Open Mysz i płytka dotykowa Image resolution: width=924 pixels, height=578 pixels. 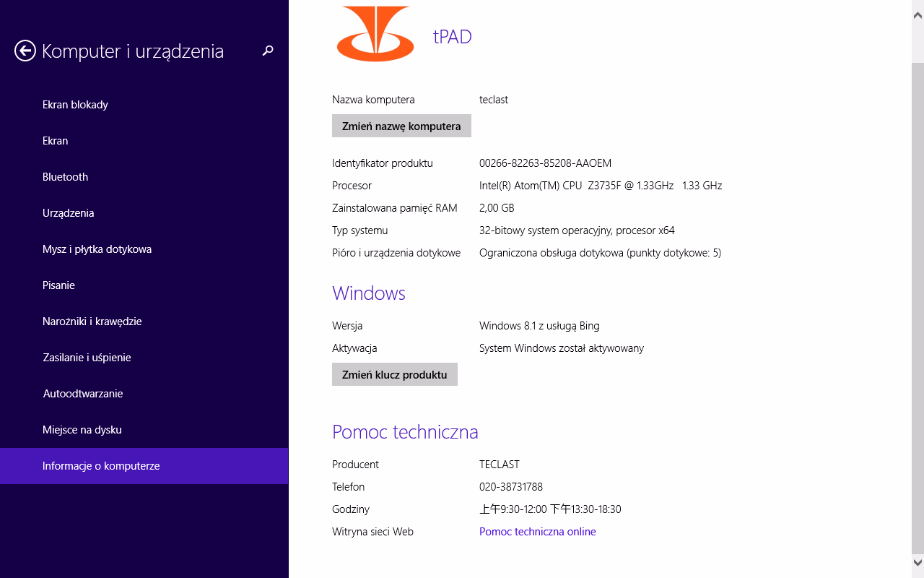[97, 249]
